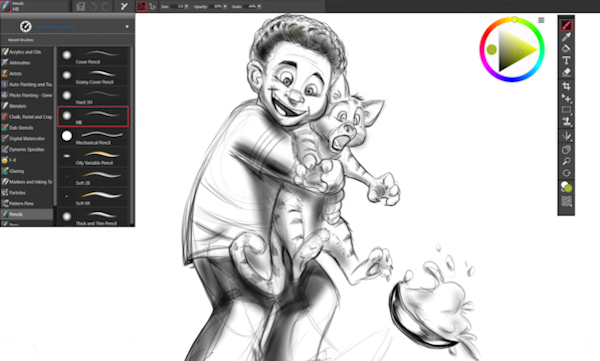Open the Opacity slider dropdown
600x361 pixels.
(x=225, y=7)
